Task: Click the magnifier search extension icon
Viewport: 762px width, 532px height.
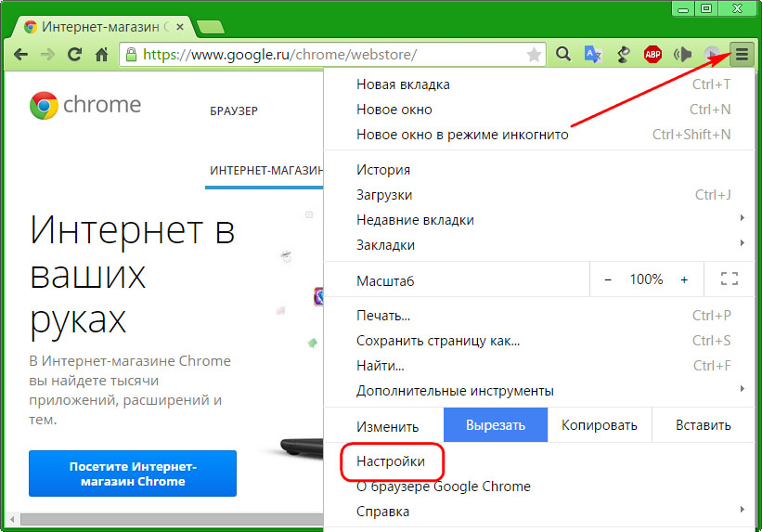Action: [x=563, y=54]
